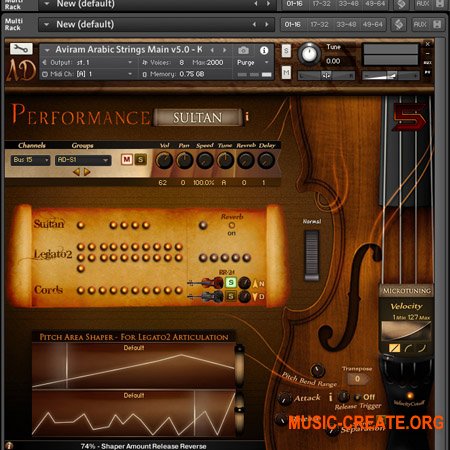This screenshot has height=450, width=450.
Task: Click the first Sultan articulation dot
Action: [81, 225]
